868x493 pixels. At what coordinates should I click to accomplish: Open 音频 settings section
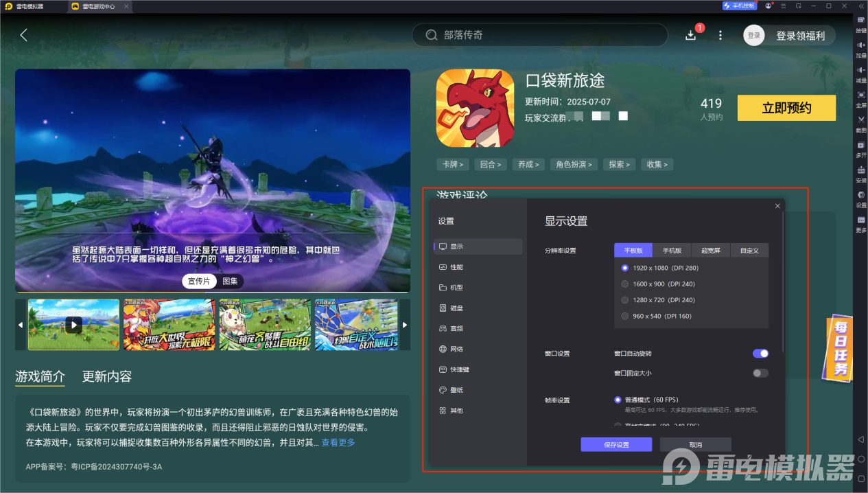tap(479, 328)
